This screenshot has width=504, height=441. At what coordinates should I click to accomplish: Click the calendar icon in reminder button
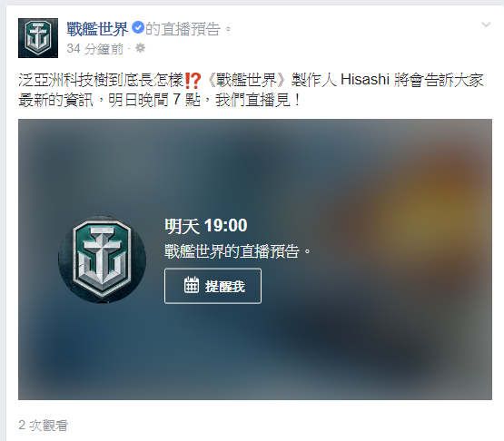[x=192, y=285]
